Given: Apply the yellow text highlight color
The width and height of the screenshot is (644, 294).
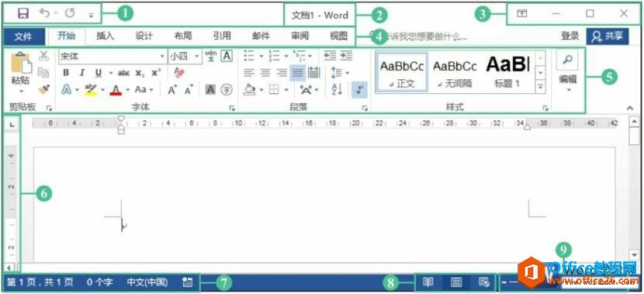Looking at the screenshot, I should pos(91,89).
